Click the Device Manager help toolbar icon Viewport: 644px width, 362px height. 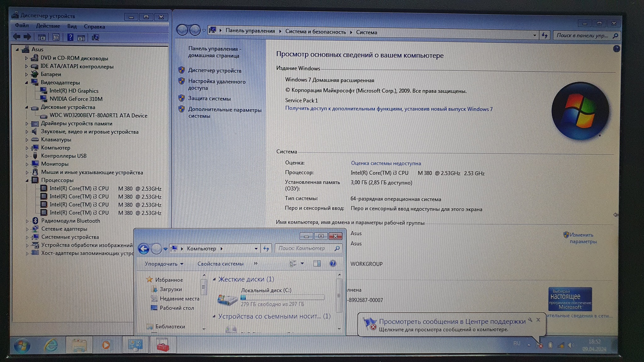pos(70,37)
